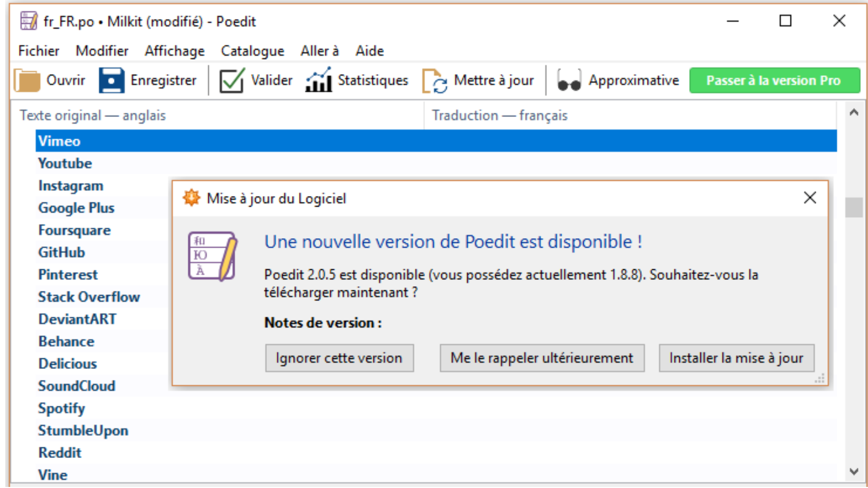Click the Poedit logo in the update dialog

(x=213, y=256)
